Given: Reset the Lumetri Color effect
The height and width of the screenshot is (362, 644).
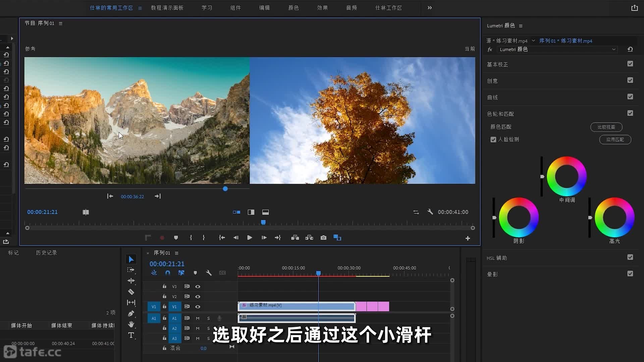Looking at the screenshot, I should [x=630, y=49].
